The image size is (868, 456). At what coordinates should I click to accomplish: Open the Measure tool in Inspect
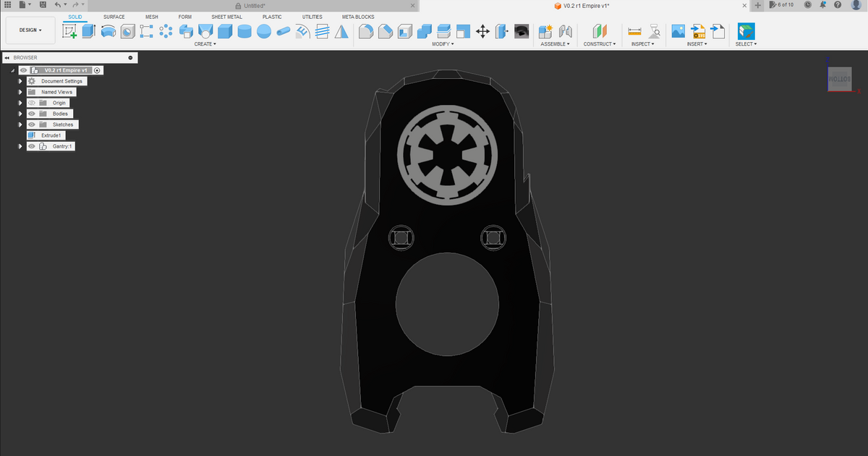pos(634,31)
